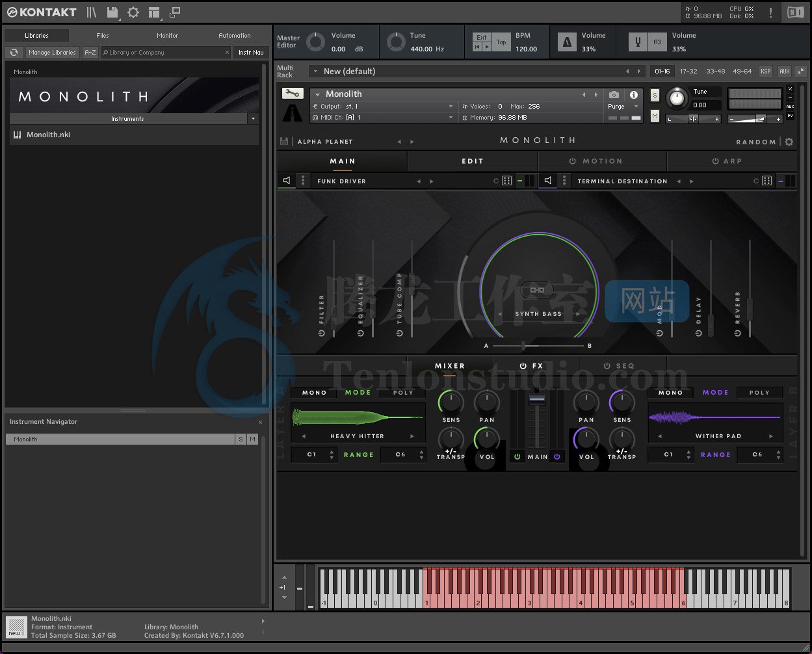This screenshot has height=654, width=812.
Task: Open instrument edit wrench icon
Action: (x=293, y=94)
